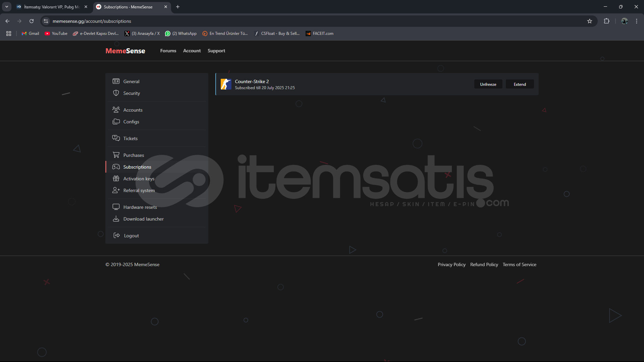Click the Hardware resets monitor icon
Image resolution: width=644 pixels, height=362 pixels.
[116, 207]
